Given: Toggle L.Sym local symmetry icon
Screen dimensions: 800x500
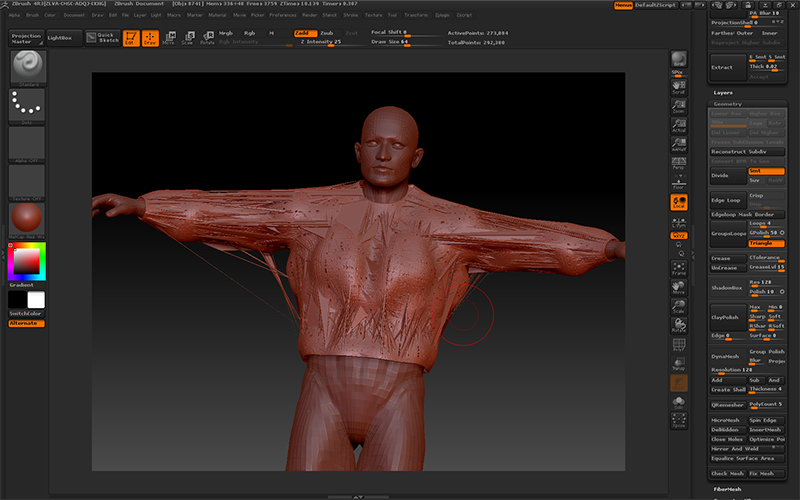Looking at the screenshot, I should [x=679, y=222].
